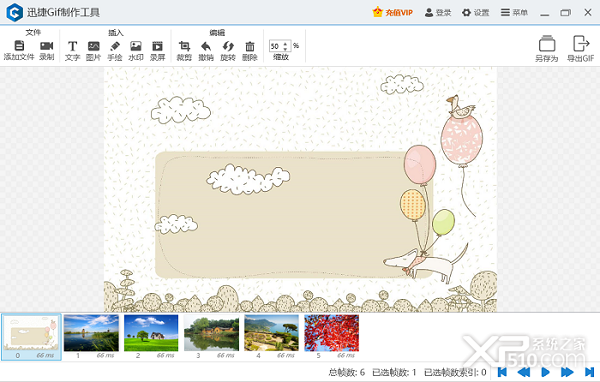Click the 添加文件 add file icon

(x=19, y=46)
